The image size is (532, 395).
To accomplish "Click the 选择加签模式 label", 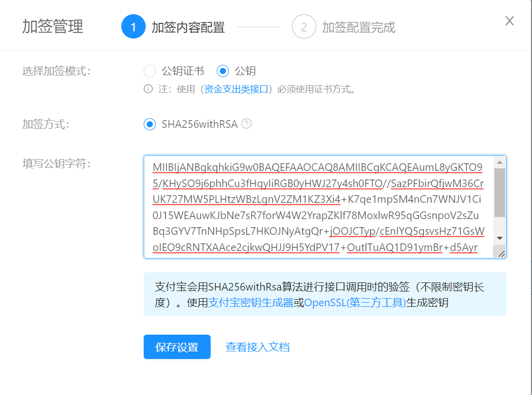I will (x=57, y=71).
